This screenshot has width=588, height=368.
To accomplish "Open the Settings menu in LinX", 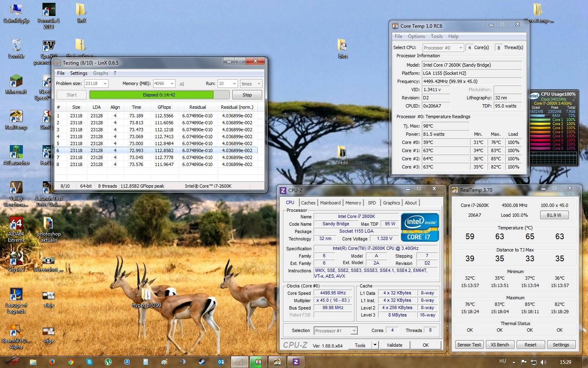I will coord(79,73).
